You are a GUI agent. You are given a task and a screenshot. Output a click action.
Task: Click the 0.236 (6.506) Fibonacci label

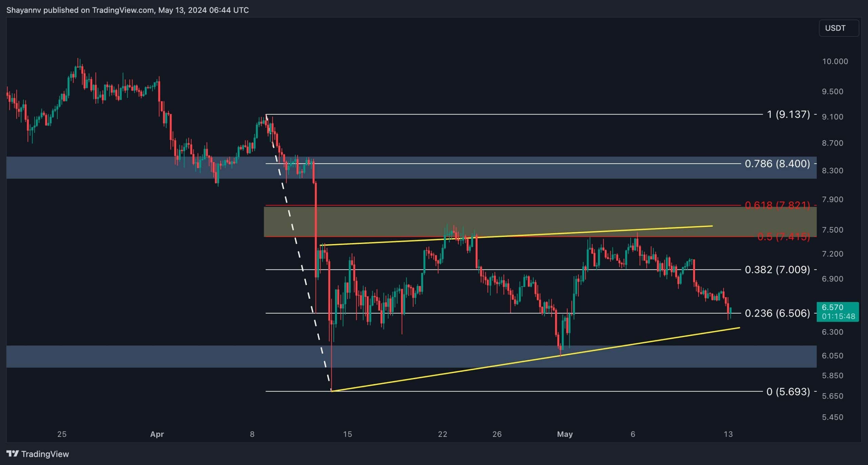(777, 313)
